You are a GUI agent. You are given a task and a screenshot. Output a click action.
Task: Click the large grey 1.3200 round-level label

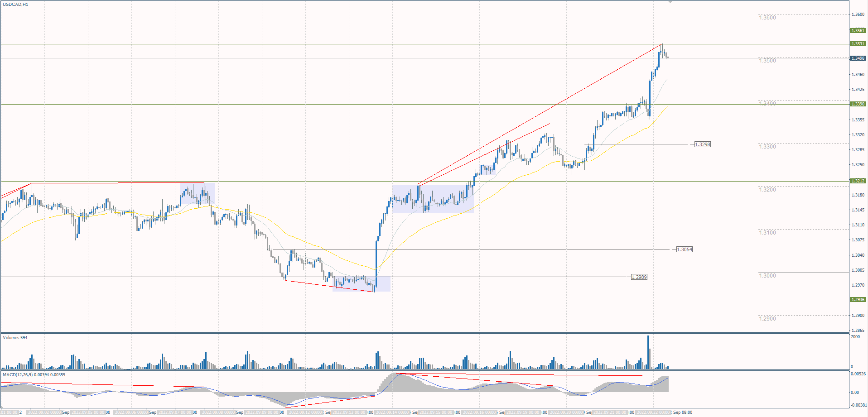(x=767, y=190)
